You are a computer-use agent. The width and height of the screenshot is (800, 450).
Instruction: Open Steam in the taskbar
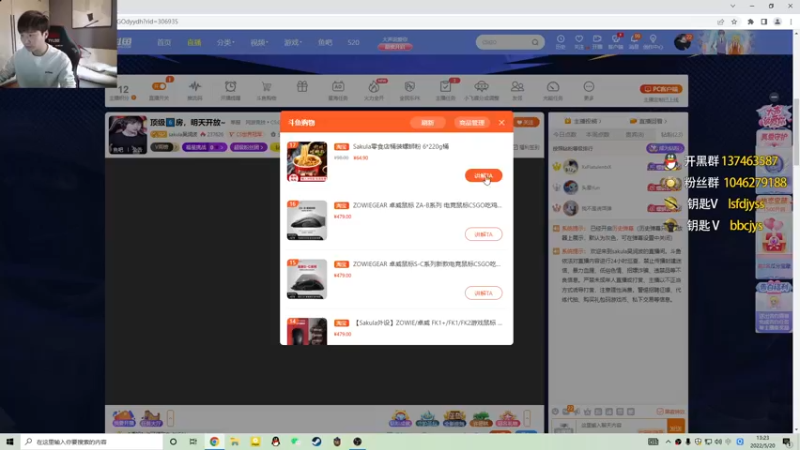(x=316, y=442)
